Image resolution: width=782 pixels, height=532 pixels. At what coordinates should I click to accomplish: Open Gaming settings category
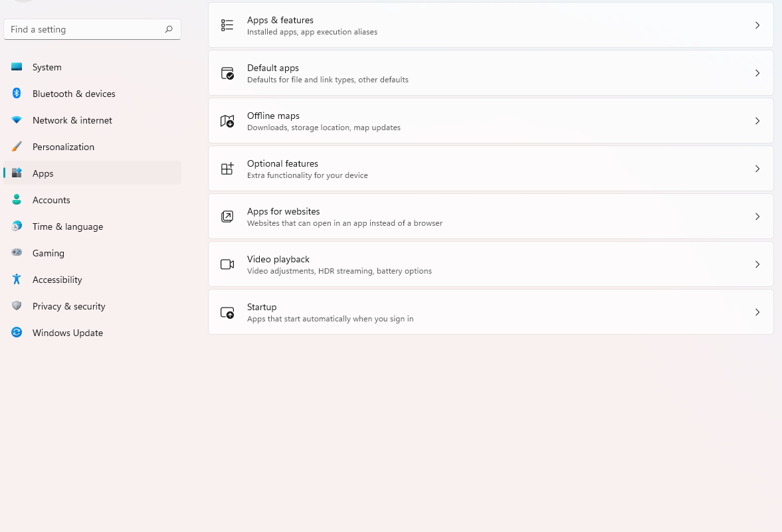92,253
